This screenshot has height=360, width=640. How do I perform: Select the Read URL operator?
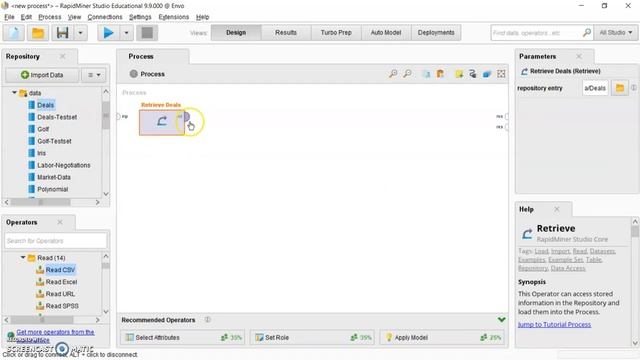(x=60, y=294)
